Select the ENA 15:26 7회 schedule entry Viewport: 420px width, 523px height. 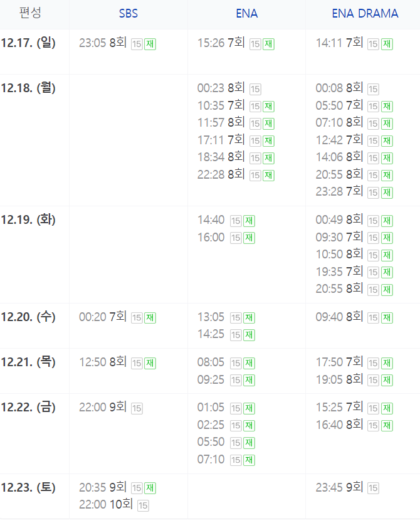point(221,43)
